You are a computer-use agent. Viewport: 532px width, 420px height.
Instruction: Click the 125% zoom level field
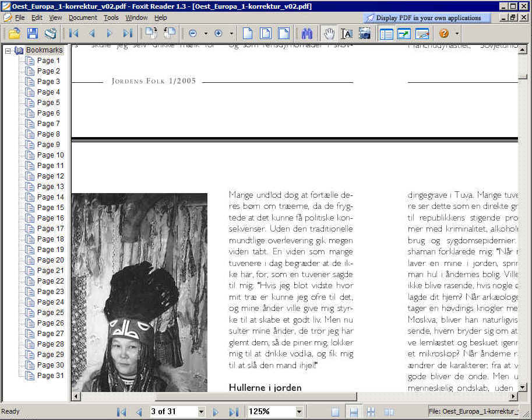click(x=272, y=411)
